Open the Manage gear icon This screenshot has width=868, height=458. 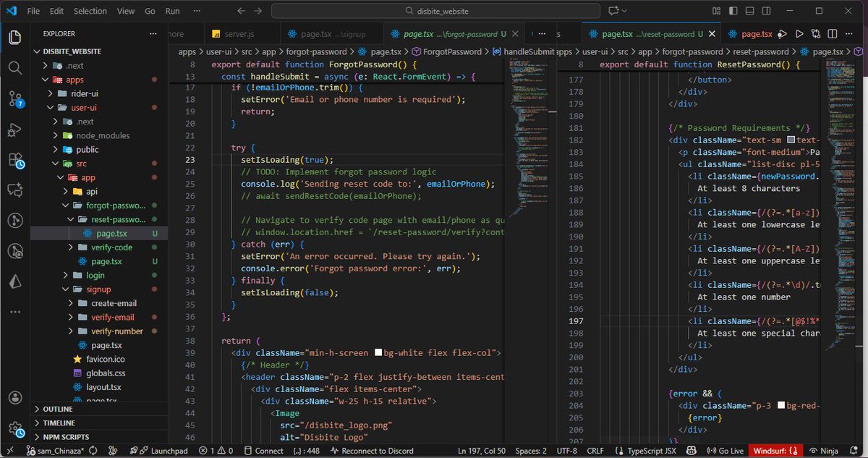click(15, 428)
